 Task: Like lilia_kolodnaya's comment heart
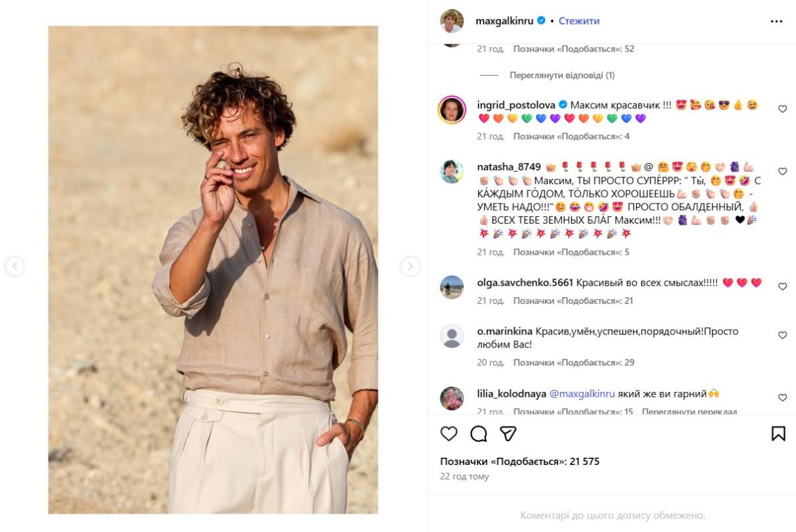pos(782,398)
